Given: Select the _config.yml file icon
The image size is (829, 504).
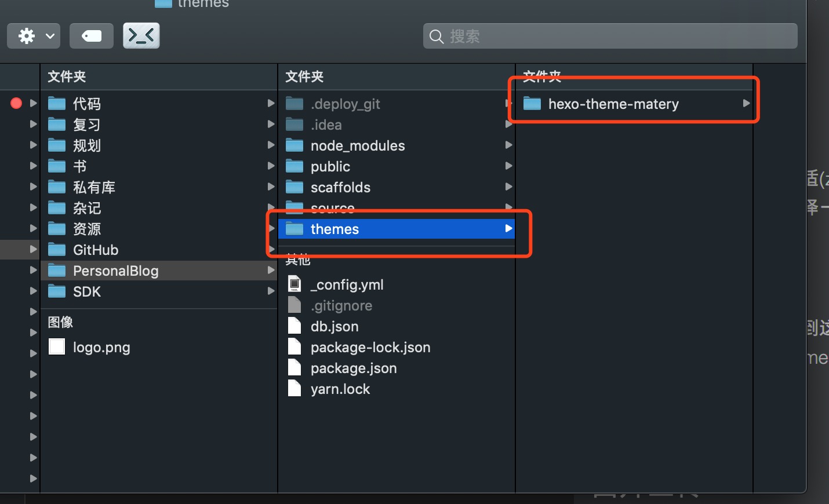Looking at the screenshot, I should pyautogui.click(x=294, y=284).
